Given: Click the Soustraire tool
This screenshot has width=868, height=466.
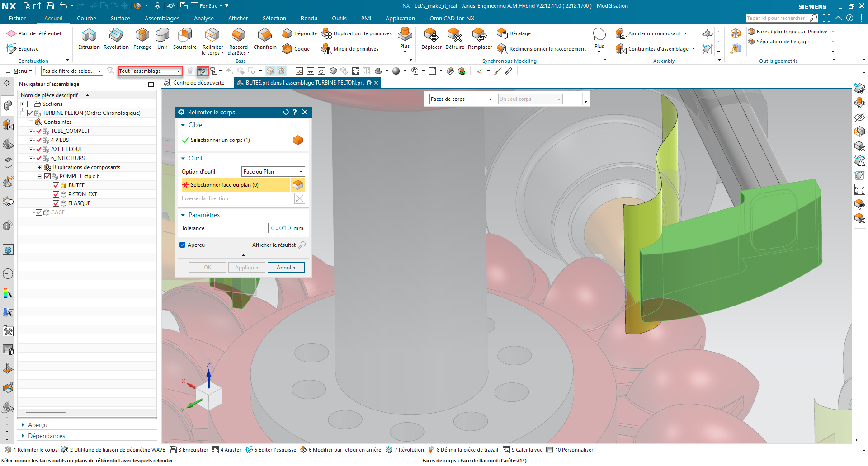Looking at the screenshot, I should tap(185, 39).
